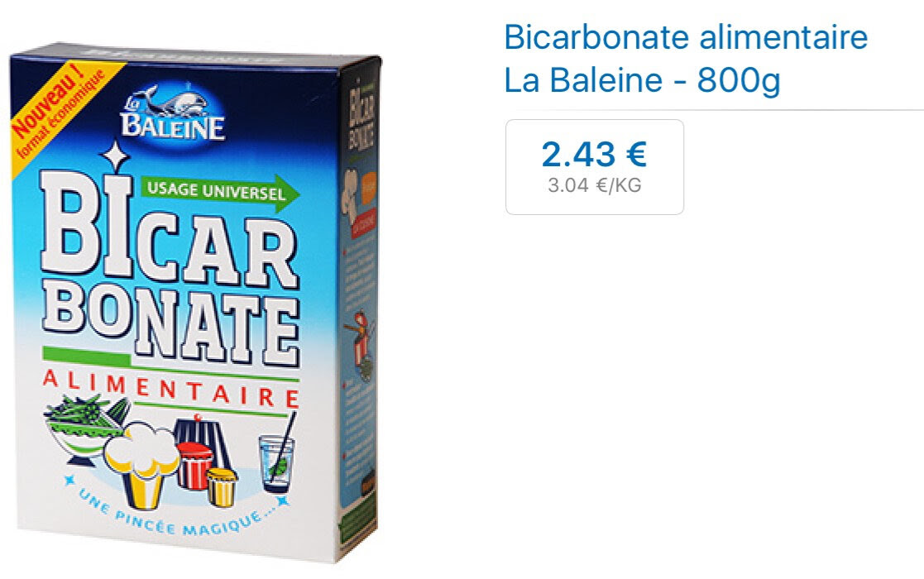924x579 pixels.
Task: Click the La Baleine - 800g text
Action: pyautogui.click(x=642, y=80)
